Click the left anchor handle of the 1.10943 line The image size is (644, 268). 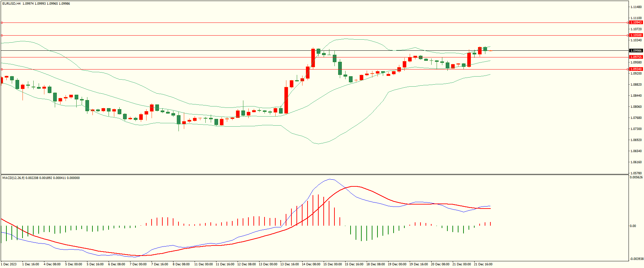coord(2,23)
